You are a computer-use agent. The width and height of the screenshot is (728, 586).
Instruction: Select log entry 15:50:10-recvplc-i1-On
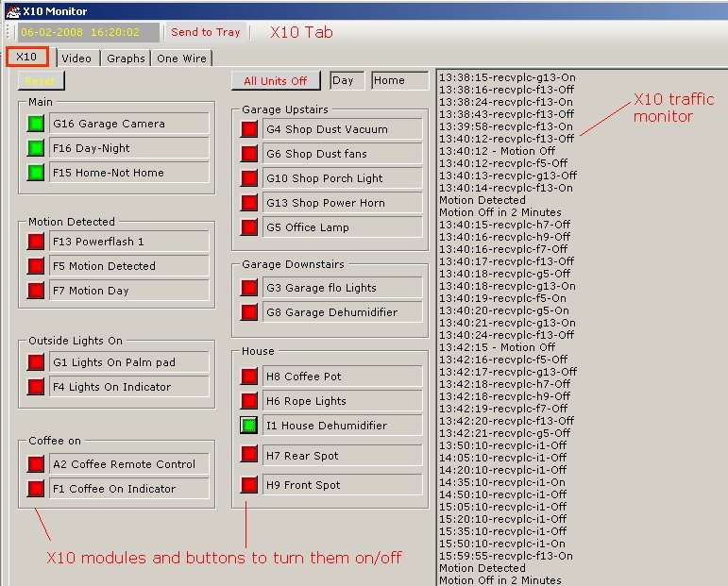pos(502,544)
